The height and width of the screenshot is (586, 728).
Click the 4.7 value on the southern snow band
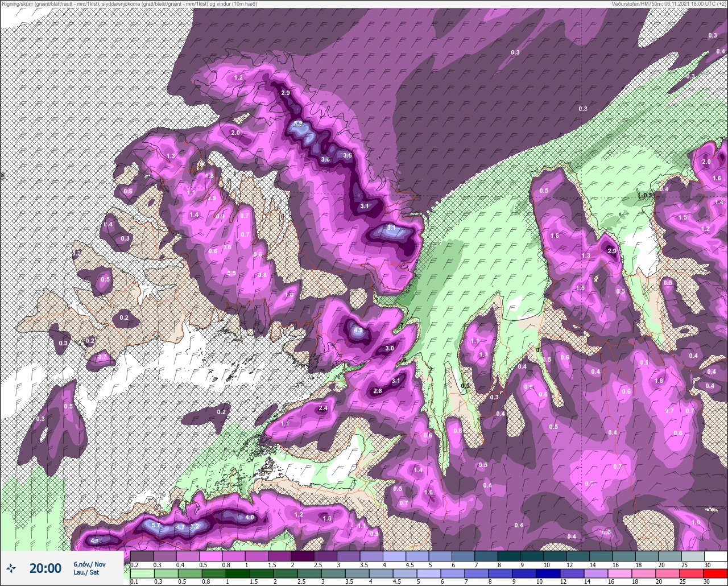point(180,527)
